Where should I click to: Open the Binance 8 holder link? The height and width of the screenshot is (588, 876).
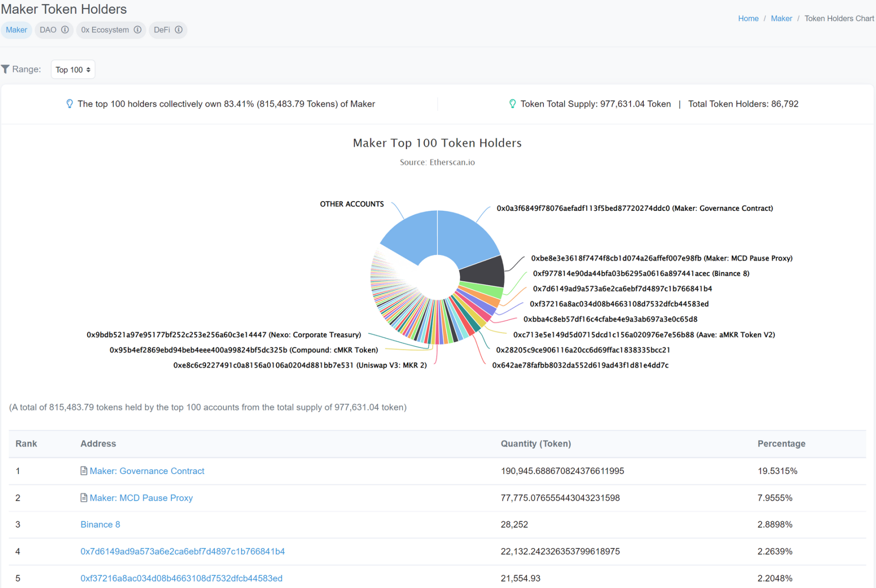click(x=100, y=524)
